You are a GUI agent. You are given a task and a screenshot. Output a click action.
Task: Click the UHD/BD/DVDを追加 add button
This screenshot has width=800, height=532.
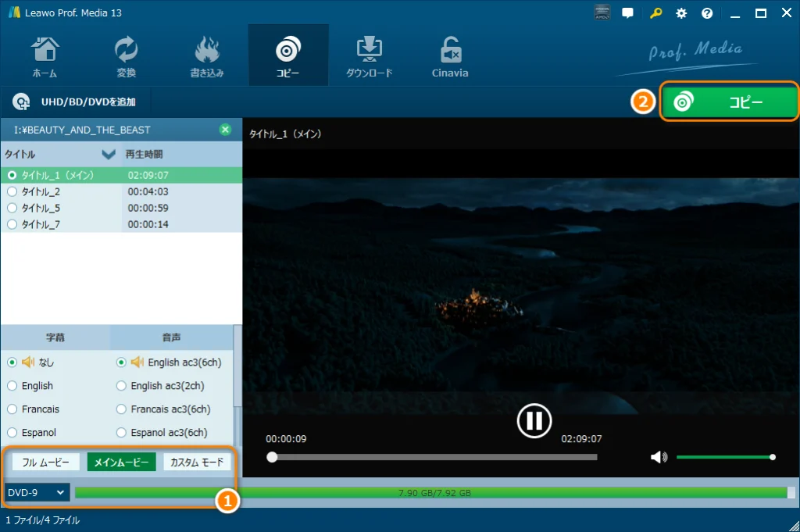click(76, 102)
